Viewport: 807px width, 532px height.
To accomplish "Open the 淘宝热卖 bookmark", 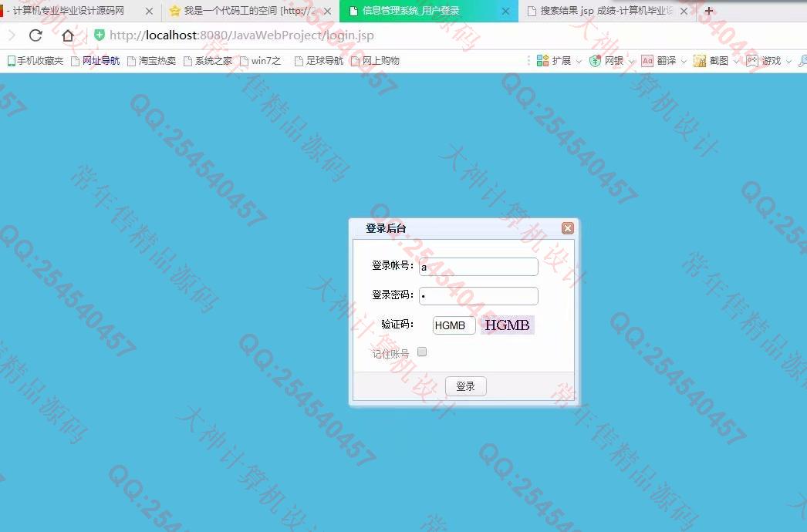I will point(151,61).
